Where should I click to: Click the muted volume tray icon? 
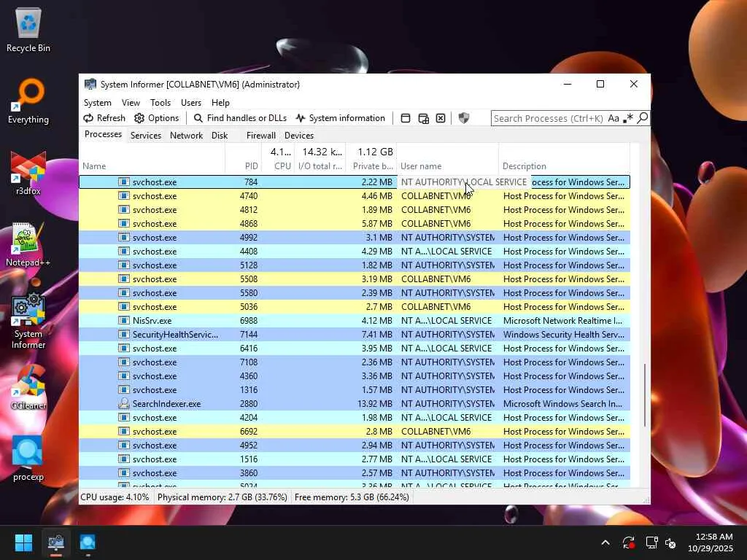[x=670, y=542]
